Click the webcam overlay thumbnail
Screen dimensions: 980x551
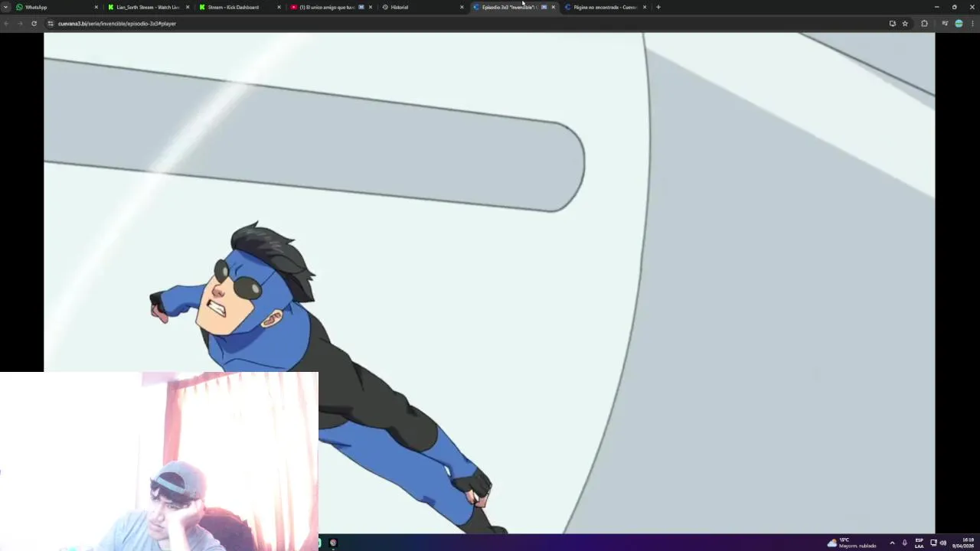(x=159, y=461)
